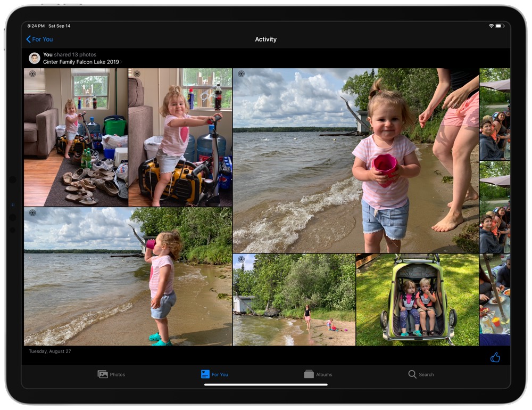This screenshot has width=532, height=410.
Task: Switch to the Albums tab
Action: pos(318,374)
